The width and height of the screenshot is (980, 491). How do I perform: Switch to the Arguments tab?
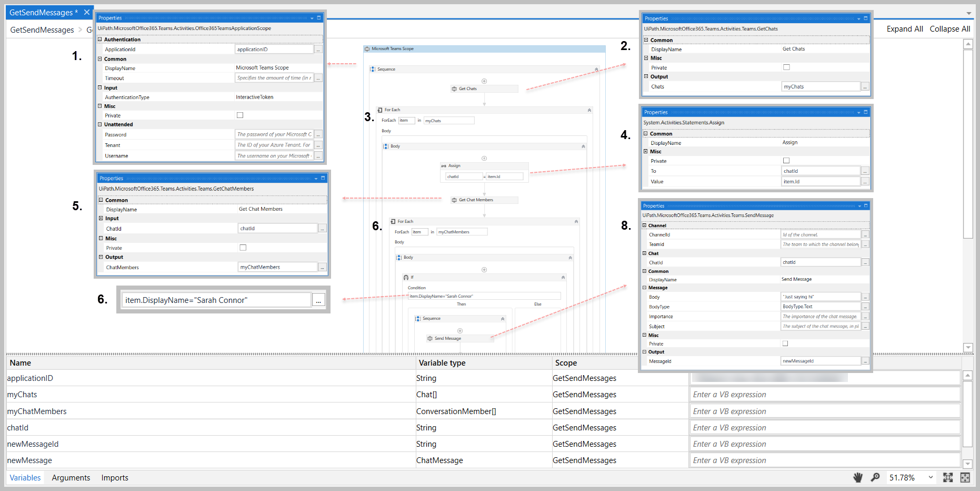click(x=71, y=478)
